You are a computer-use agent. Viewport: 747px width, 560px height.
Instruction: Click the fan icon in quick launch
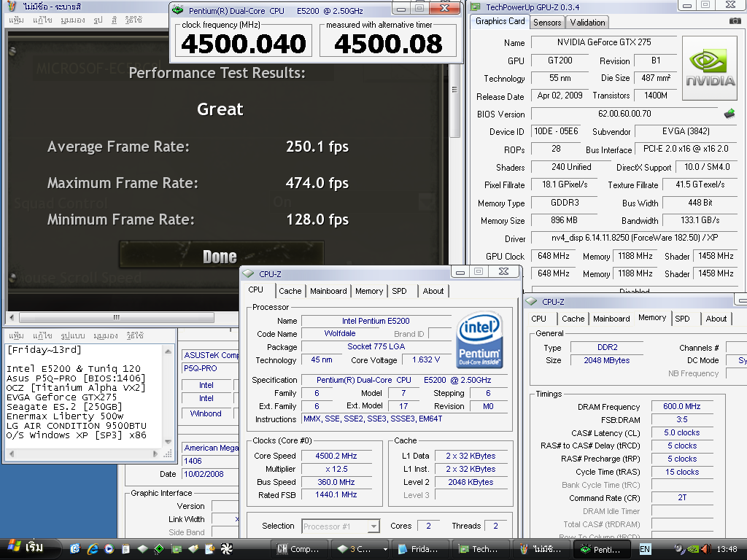tap(226, 549)
